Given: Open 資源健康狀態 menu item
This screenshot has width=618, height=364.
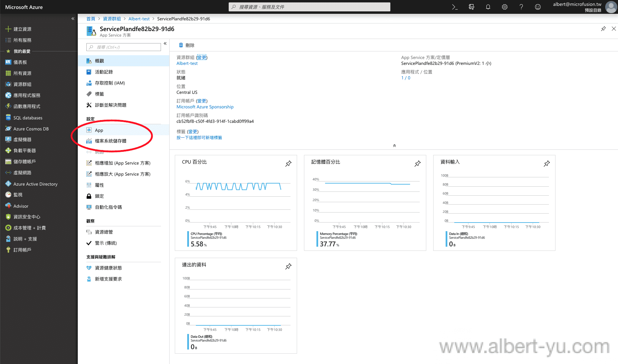Looking at the screenshot, I should (124, 268).
